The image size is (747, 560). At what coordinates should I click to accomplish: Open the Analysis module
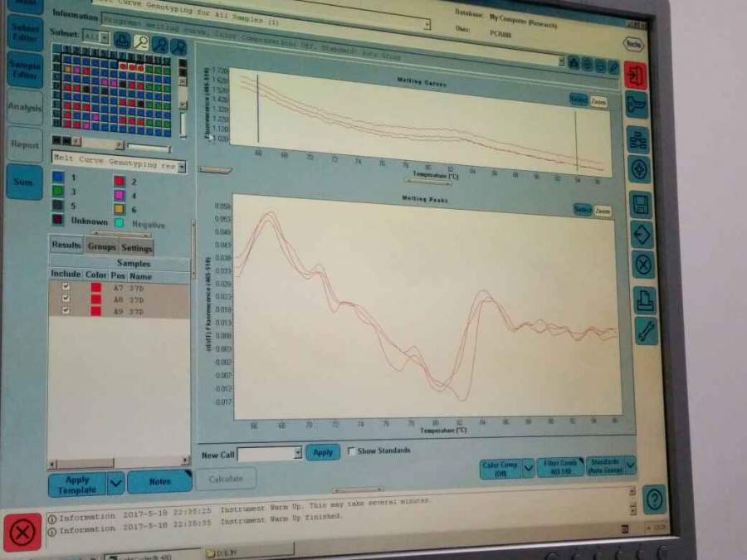[x=25, y=107]
